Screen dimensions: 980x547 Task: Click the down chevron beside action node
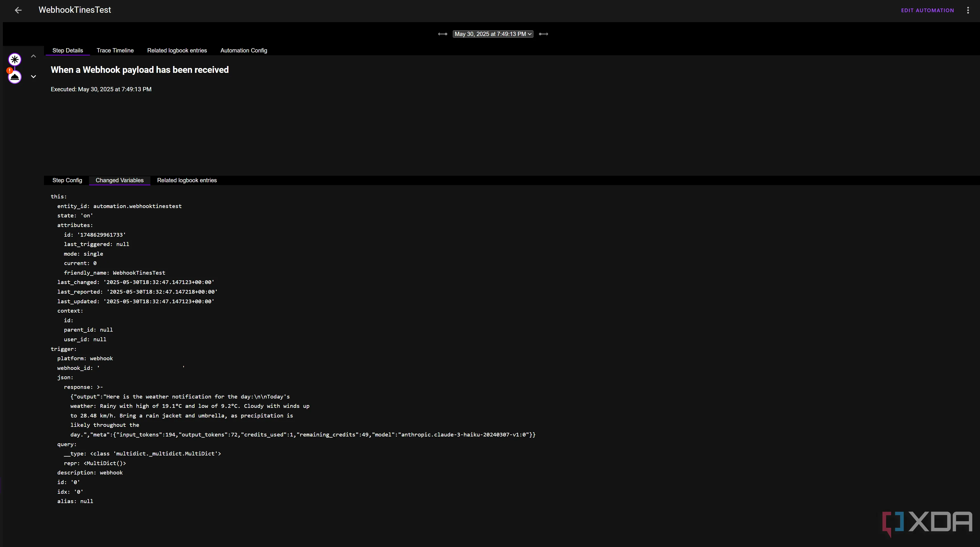(33, 77)
